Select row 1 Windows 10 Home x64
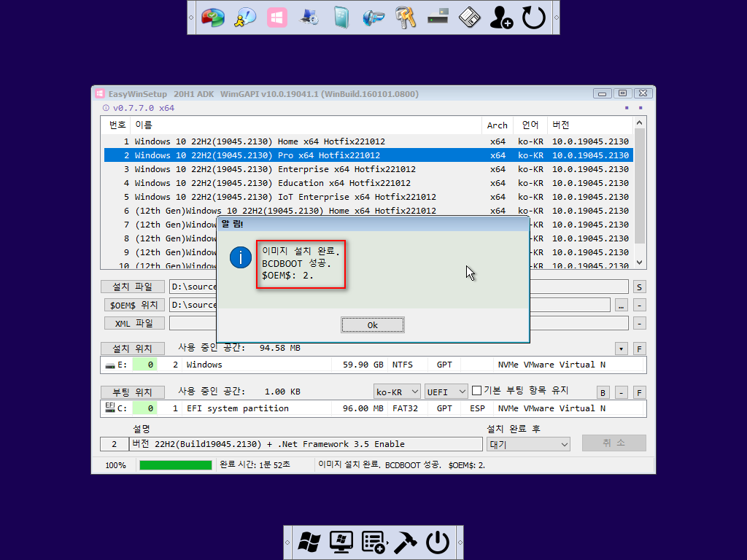This screenshot has height=560, width=747. coord(368,141)
